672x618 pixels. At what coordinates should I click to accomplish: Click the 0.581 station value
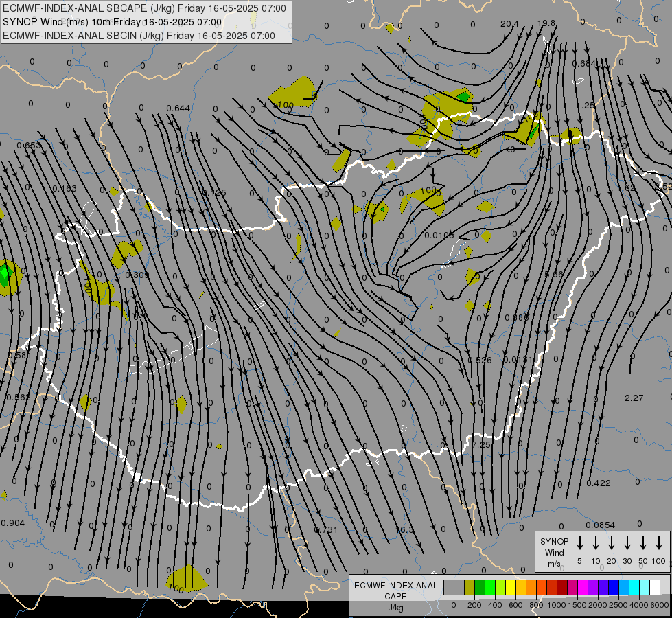19,356
